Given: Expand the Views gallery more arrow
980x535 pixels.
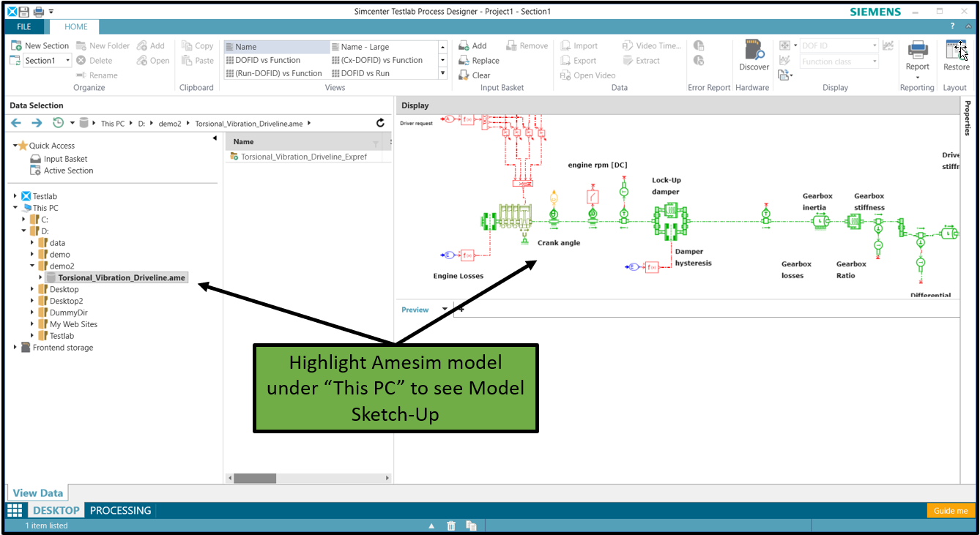Looking at the screenshot, I should point(442,73).
